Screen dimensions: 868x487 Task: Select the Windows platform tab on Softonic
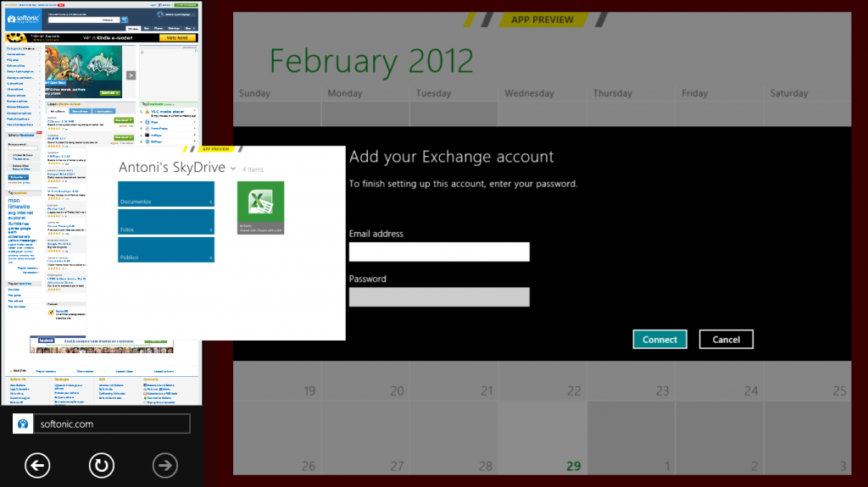133,28
